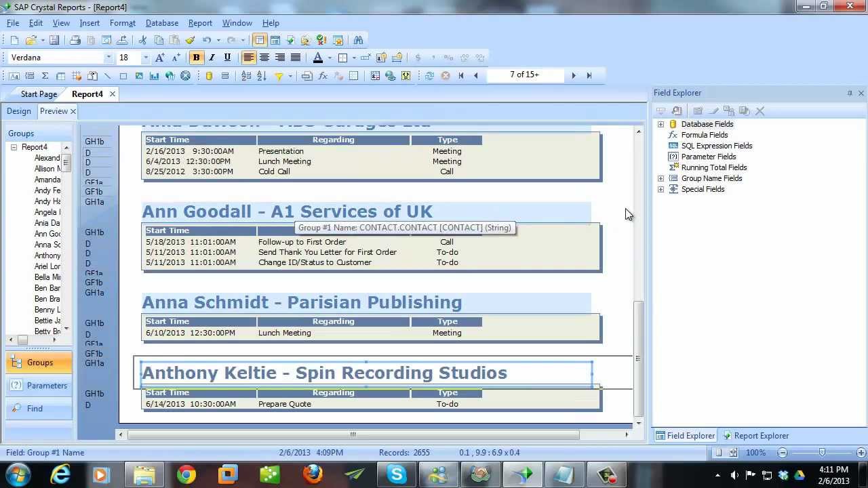The width and height of the screenshot is (868, 488).
Task: Click the zoom slider handle
Action: tap(822, 452)
